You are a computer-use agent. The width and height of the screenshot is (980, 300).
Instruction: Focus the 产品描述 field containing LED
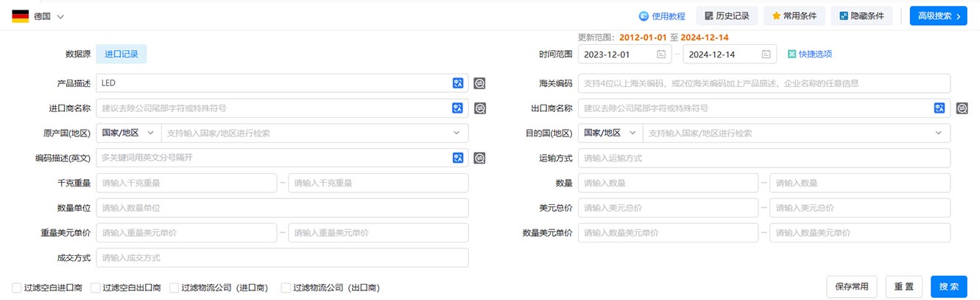[x=282, y=83]
